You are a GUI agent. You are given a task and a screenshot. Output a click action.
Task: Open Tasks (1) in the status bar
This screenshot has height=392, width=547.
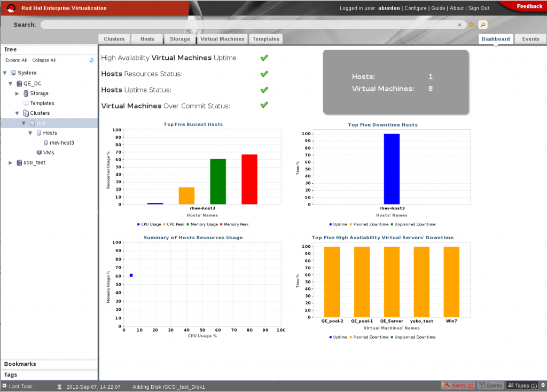522,385
